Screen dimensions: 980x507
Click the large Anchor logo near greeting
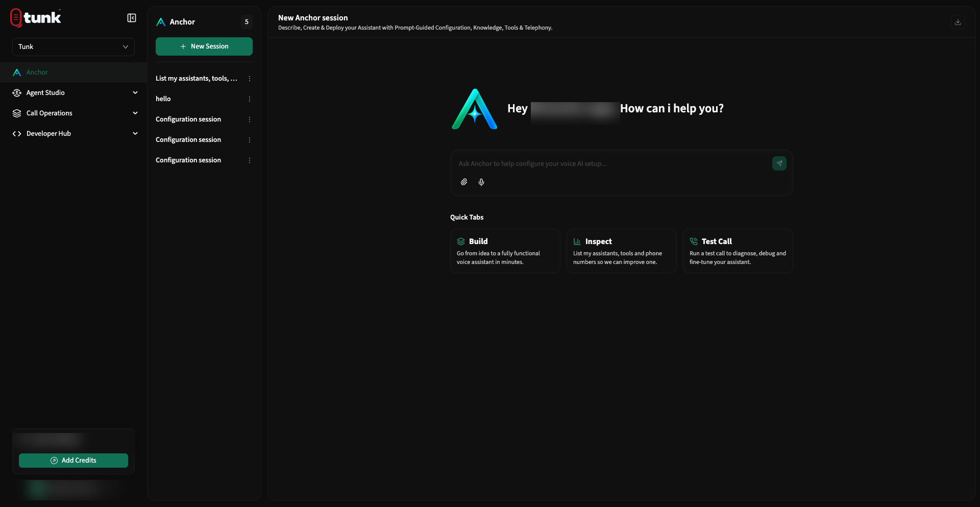tap(475, 109)
